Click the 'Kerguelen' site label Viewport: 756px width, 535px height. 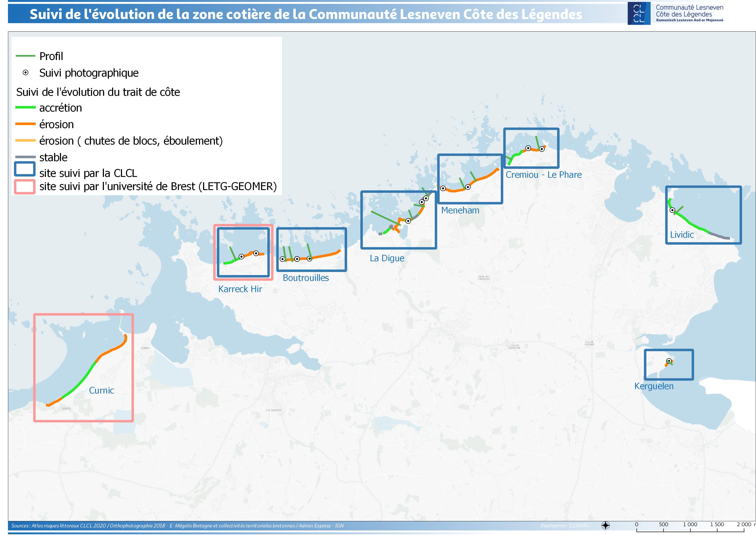coord(654,386)
